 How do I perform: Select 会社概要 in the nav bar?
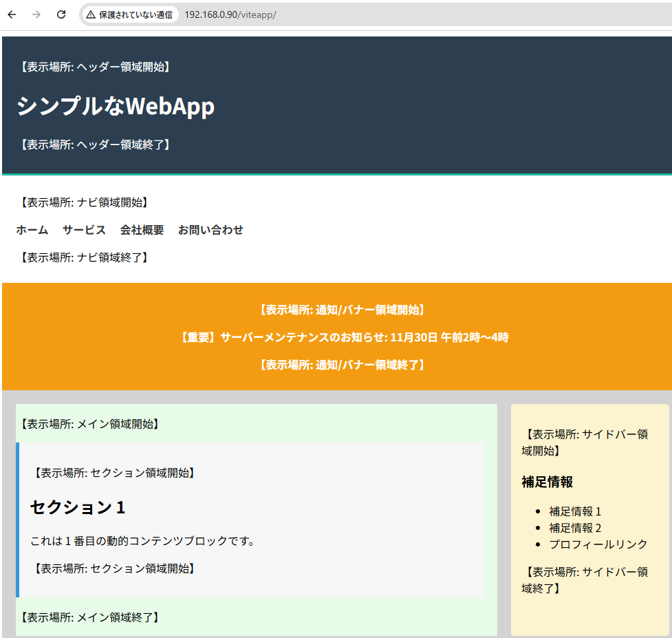[x=142, y=230]
